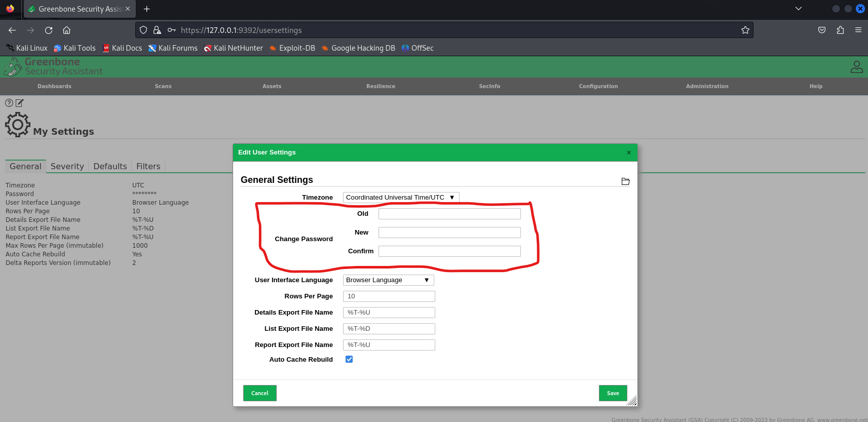Viewport: 868px width, 422px height.
Task: Open the Scans menu
Action: click(163, 86)
